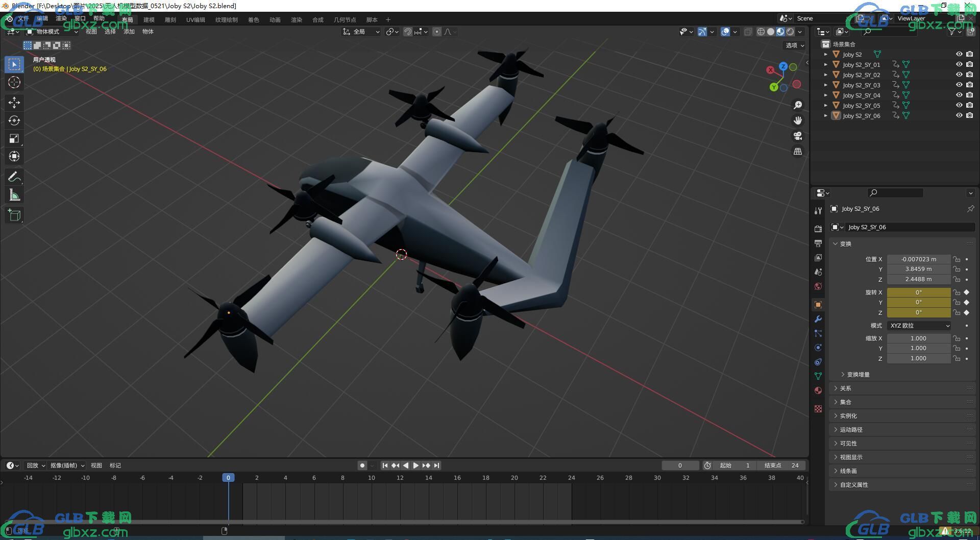The image size is (980, 540).
Task: Jump to the previous keyframe
Action: (x=396, y=465)
